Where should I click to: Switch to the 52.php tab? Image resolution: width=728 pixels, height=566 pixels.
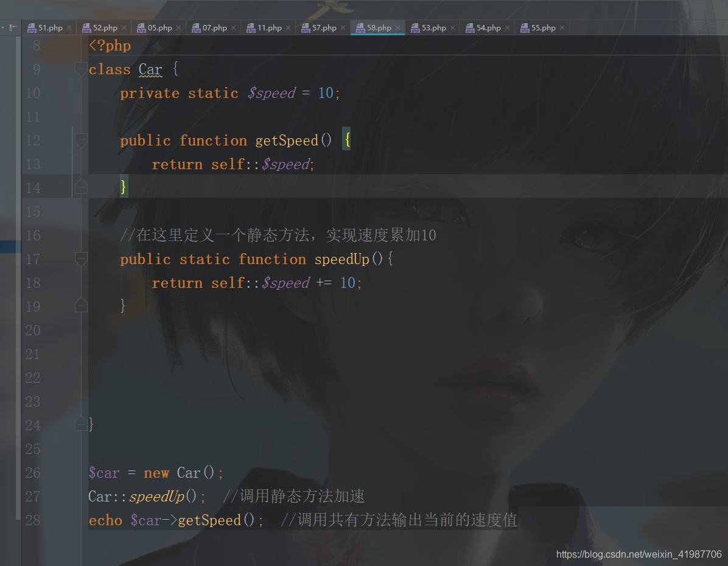(105, 28)
